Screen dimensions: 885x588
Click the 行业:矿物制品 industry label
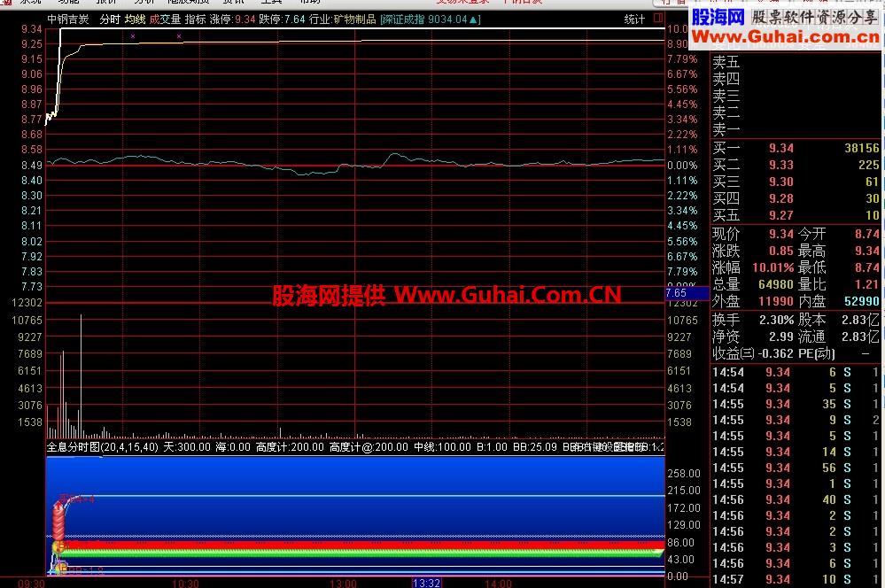[342, 19]
